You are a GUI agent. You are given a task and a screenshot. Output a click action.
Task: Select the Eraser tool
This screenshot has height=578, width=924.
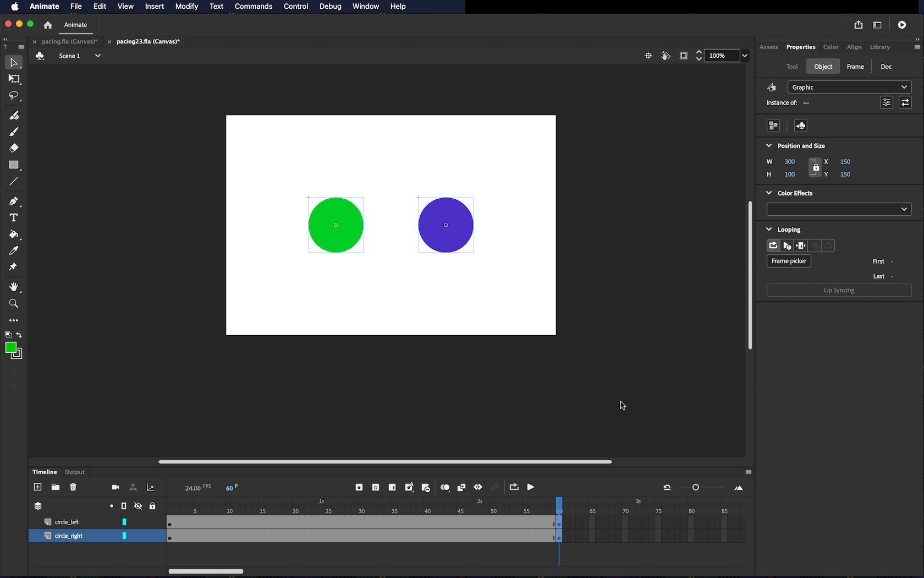(14, 148)
